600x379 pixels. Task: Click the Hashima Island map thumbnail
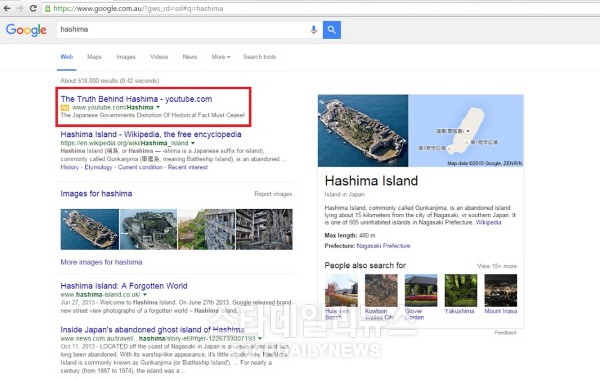pos(466,131)
